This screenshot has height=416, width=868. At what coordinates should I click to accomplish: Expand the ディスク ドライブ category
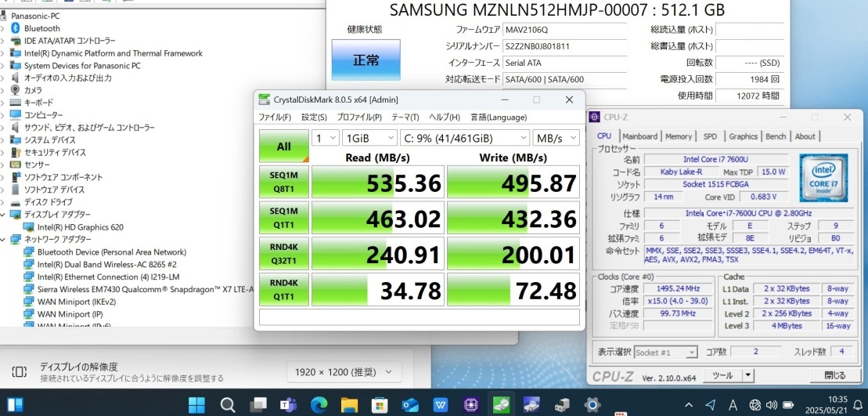[x=3, y=202]
